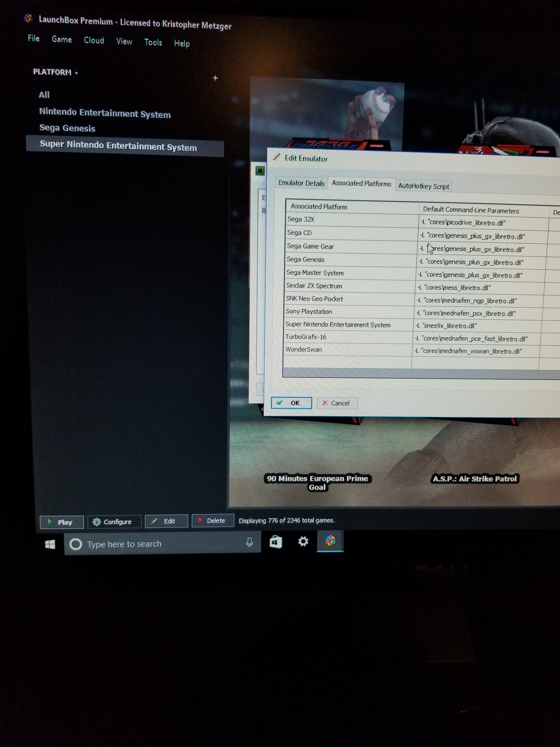Viewport: 560px width, 747px height.
Task: Click the Cortana circle icon
Action: [x=76, y=544]
